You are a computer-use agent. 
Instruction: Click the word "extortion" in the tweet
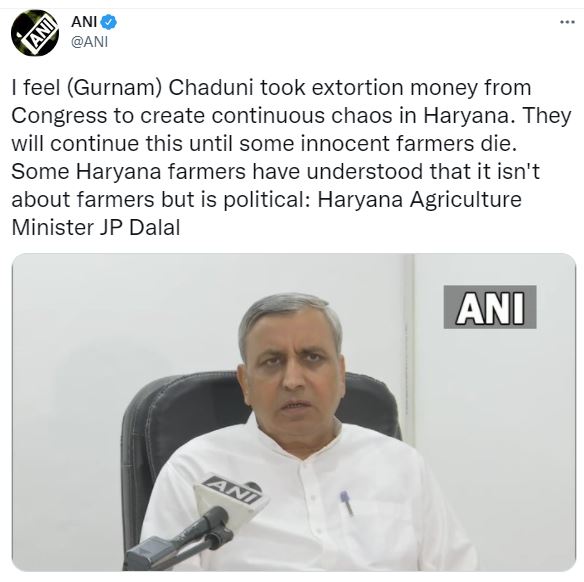click(358, 88)
